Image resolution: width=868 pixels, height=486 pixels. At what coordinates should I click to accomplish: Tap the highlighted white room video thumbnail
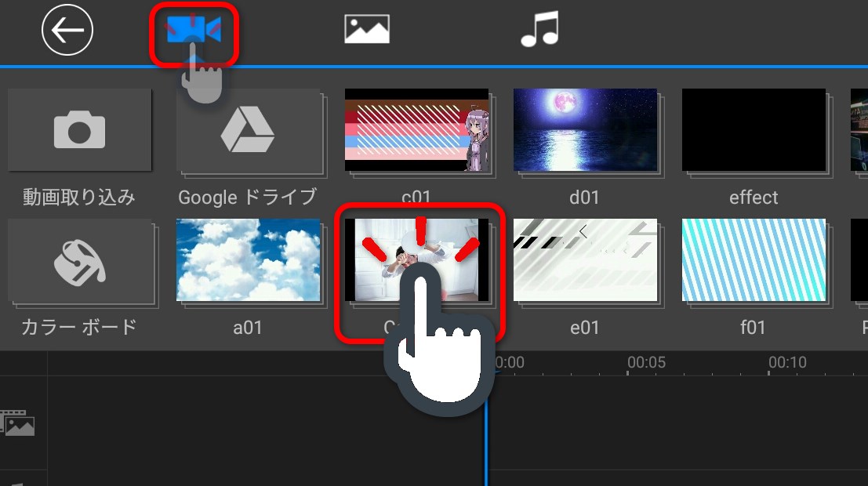[x=416, y=260]
